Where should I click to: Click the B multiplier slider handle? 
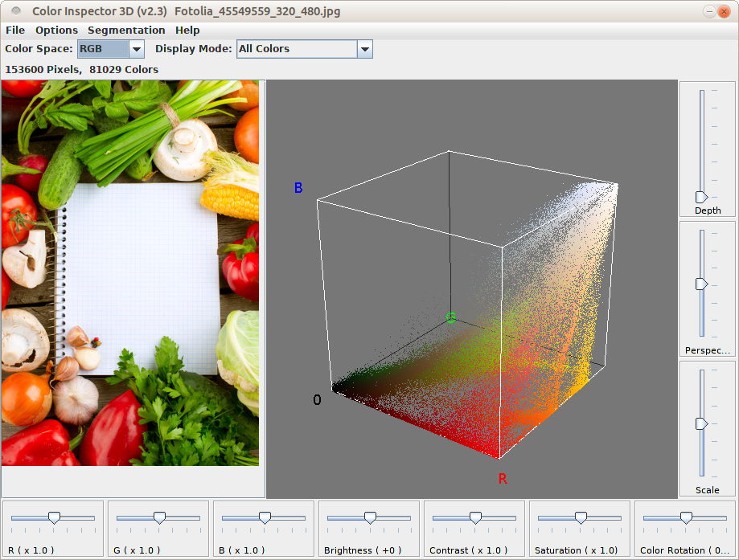coord(265,518)
